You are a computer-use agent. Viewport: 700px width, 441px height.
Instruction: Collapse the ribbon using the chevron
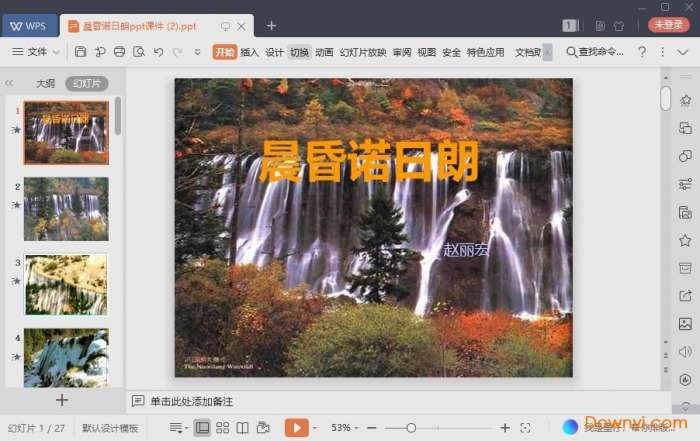click(x=683, y=52)
